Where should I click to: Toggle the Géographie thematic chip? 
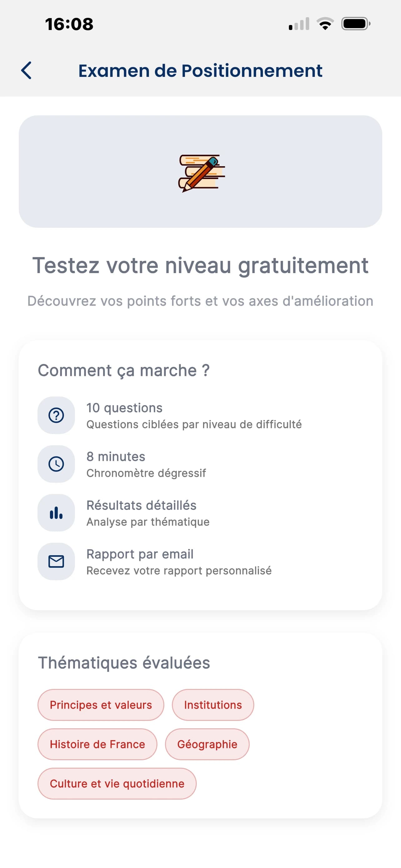click(x=207, y=744)
